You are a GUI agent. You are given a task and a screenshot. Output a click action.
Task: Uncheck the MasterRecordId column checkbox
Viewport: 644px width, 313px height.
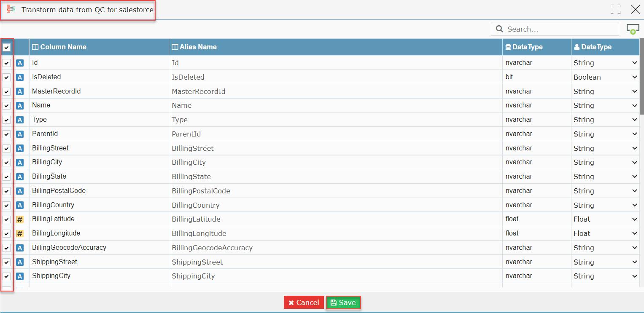7,92
